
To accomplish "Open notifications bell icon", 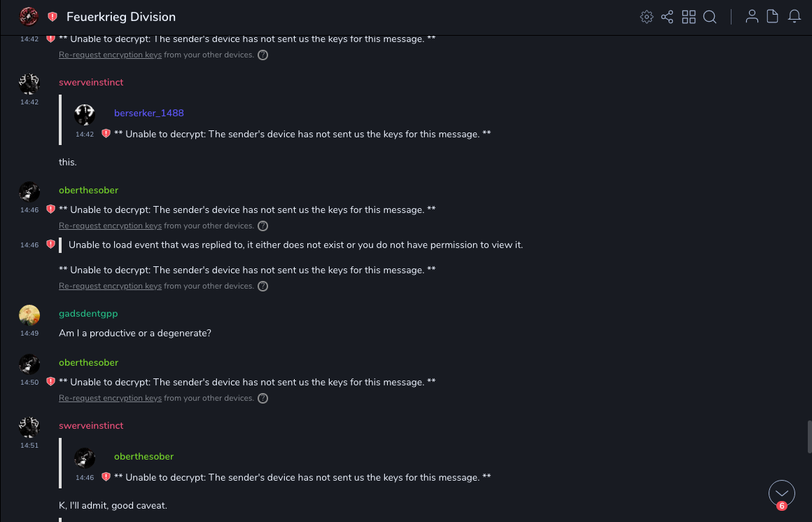I will [794, 17].
